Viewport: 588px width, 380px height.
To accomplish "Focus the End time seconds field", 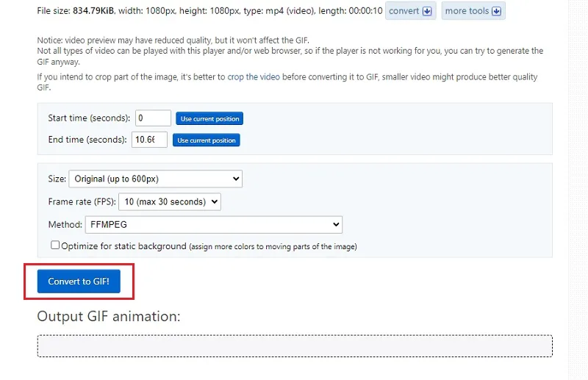I will (149, 140).
